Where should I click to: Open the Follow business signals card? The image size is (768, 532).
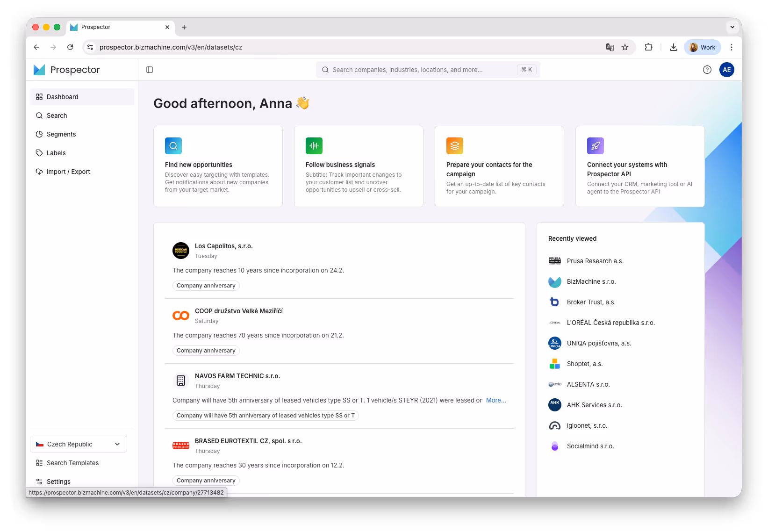click(359, 166)
